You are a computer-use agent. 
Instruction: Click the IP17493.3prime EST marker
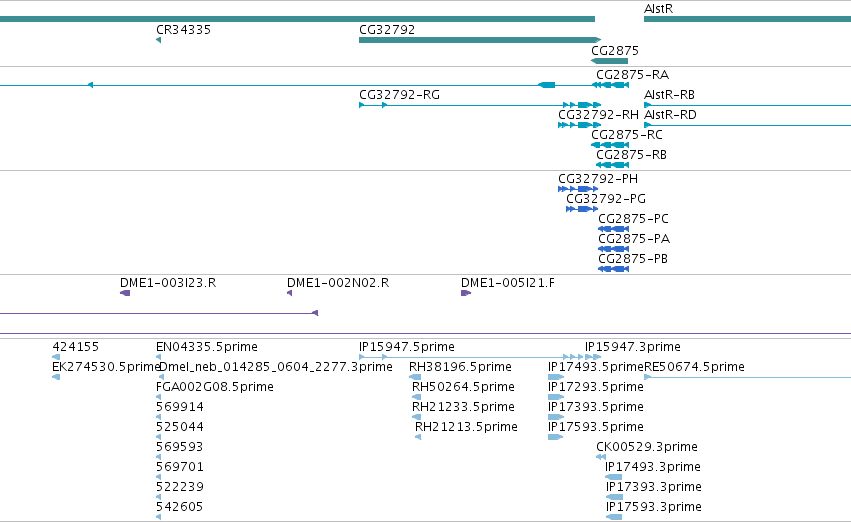pos(613,478)
